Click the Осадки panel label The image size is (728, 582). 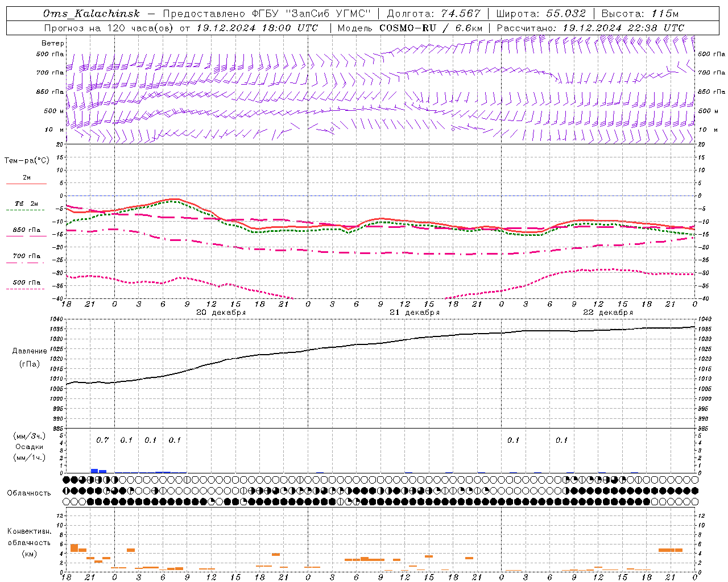click(x=29, y=447)
